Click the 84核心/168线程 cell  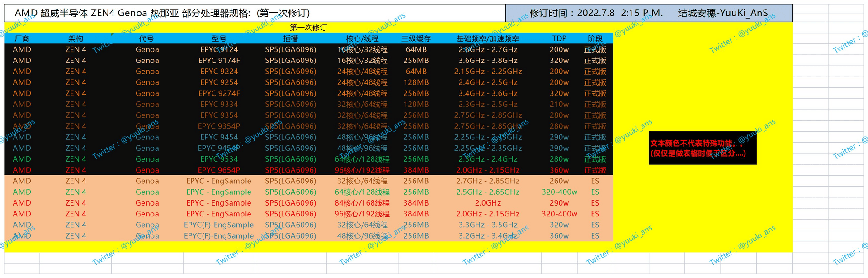pyautogui.click(x=362, y=203)
